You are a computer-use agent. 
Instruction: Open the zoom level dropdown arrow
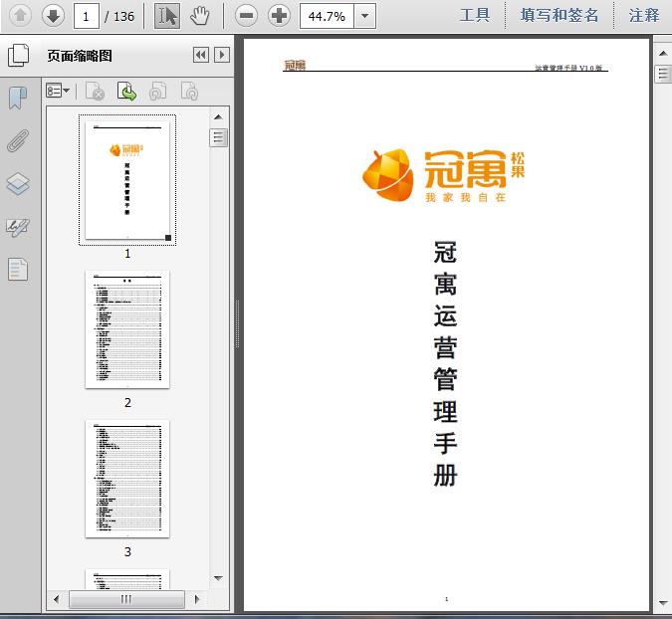tap(365, 16)
